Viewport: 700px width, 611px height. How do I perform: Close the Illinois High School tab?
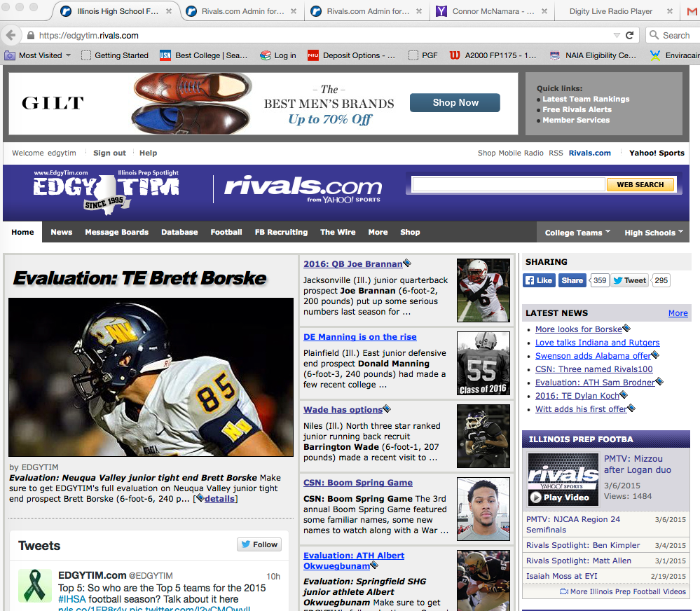169,11
